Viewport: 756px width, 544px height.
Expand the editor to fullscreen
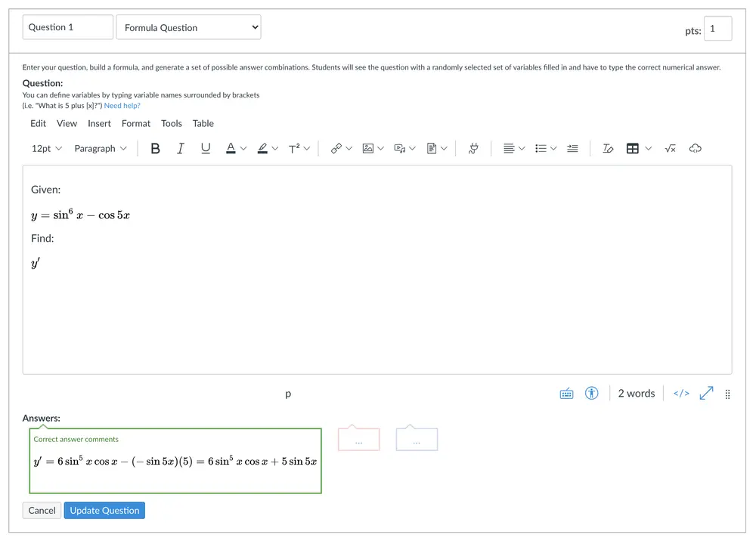point(706,393)
